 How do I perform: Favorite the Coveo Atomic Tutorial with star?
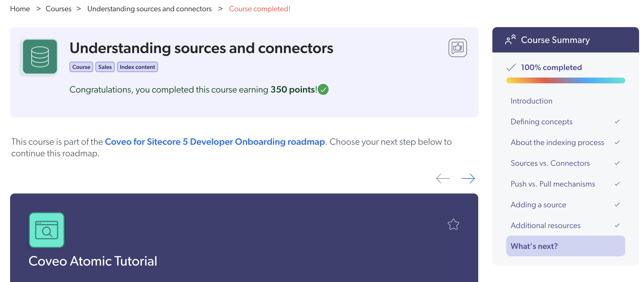[453, 224]
